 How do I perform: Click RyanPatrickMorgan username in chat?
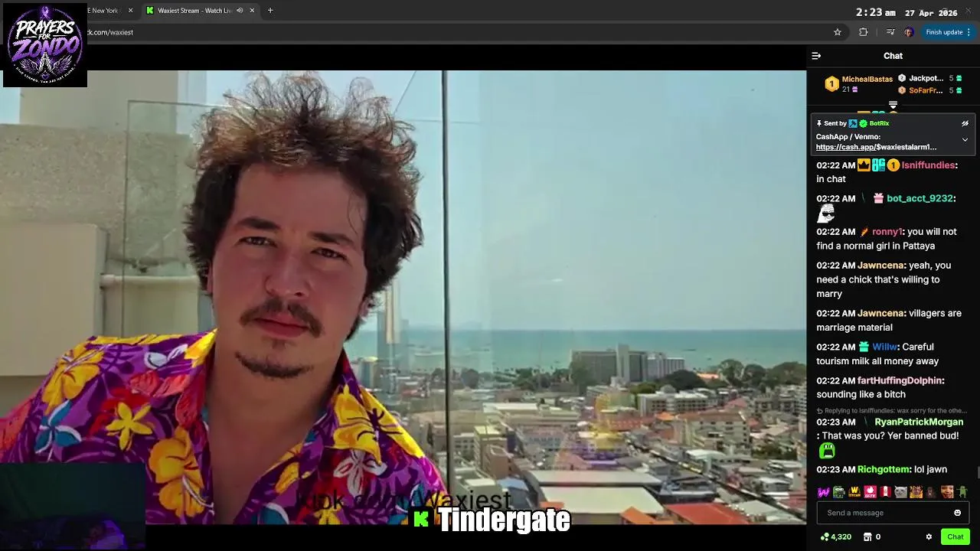point(919,422)
